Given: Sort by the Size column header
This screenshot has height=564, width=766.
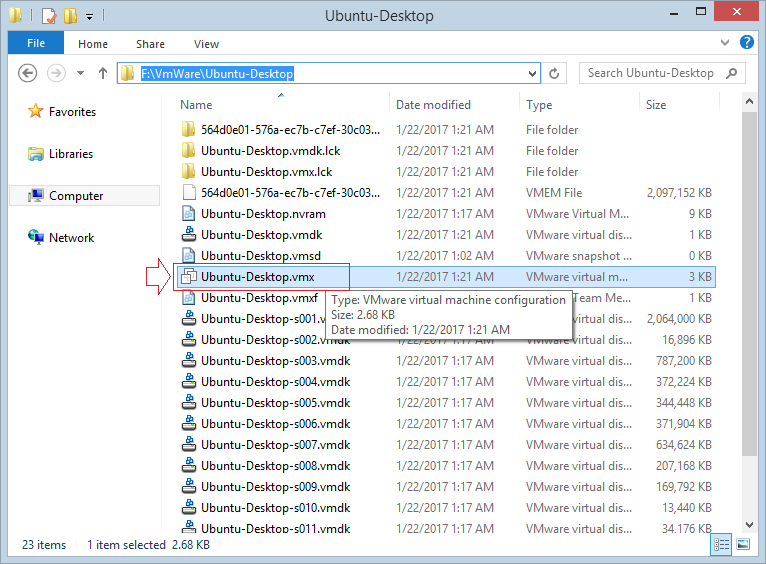Looking at the screenshot, I should coord(656,105).
